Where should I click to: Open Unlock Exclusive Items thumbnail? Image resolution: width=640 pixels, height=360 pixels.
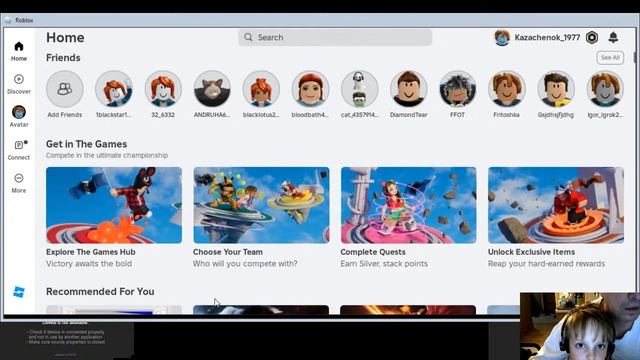pyautogui.click(x=556, y=205)
